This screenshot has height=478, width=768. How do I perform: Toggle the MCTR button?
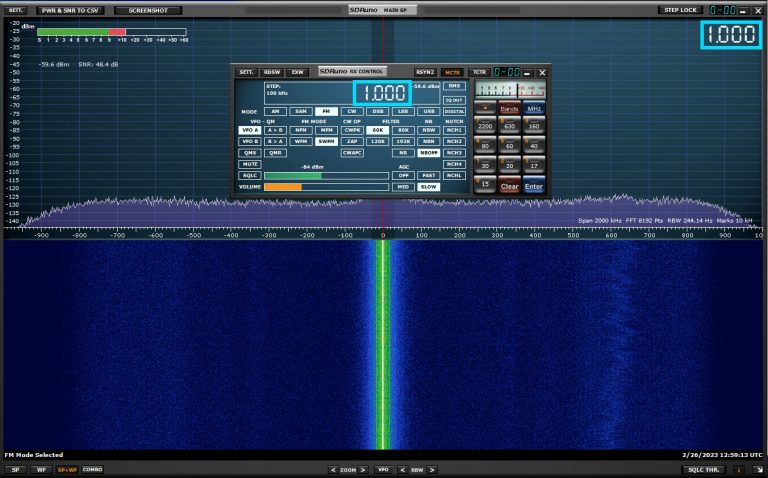click(452, 72)
